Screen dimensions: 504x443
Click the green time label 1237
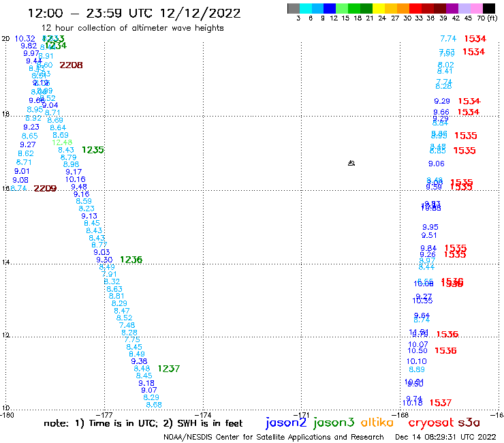(x=169, y=369)
